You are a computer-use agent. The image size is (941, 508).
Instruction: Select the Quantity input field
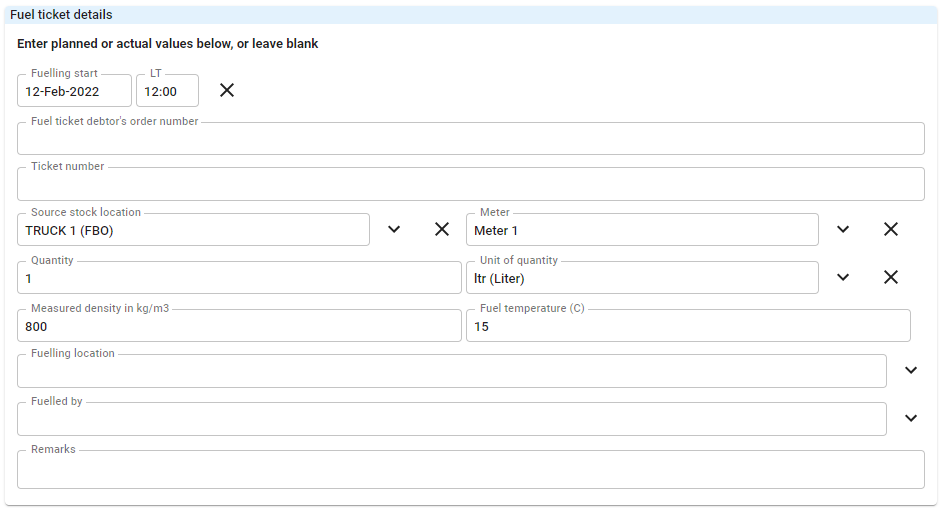click(239, 277)
